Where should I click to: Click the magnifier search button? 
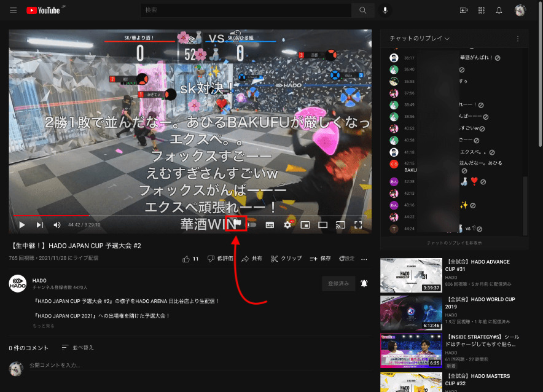click(362, 10)
